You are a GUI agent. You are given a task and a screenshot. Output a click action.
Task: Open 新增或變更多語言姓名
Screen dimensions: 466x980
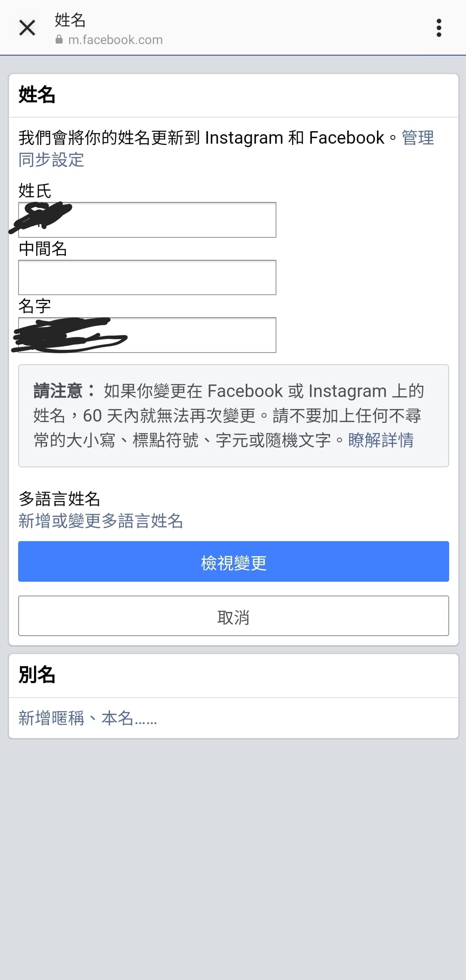[x=101, y=521]
